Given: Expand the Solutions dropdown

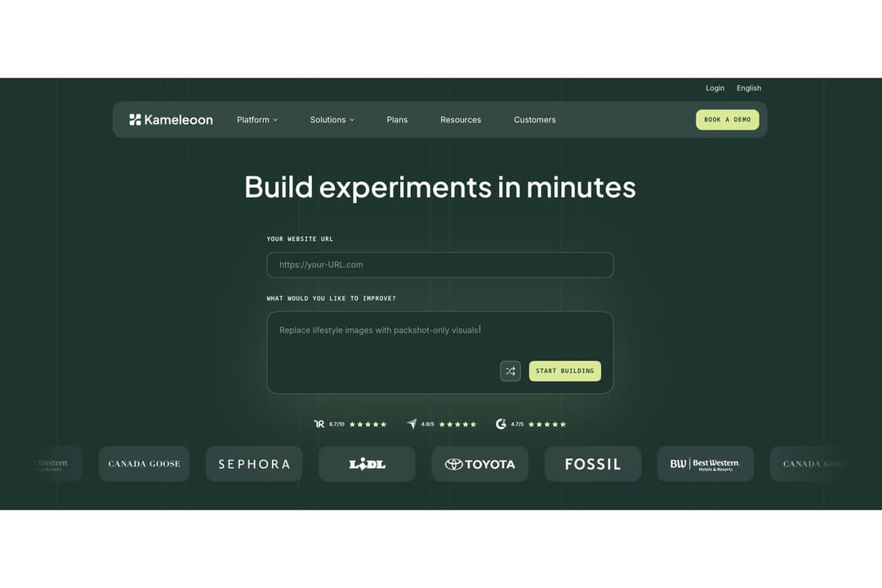Looking at the screenshot, I should (332, 120).
